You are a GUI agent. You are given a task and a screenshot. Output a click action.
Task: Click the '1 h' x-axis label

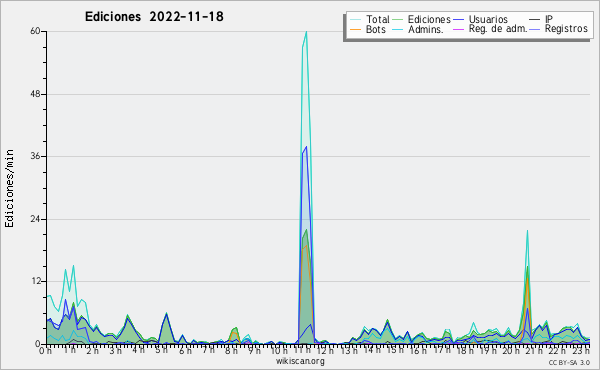pyautogui.click(x=69, y=350)
